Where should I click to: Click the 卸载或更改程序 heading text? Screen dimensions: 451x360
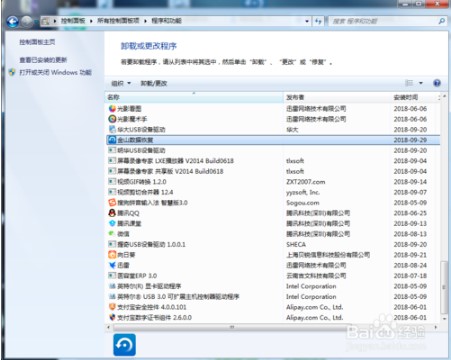[x=149, y=46]
